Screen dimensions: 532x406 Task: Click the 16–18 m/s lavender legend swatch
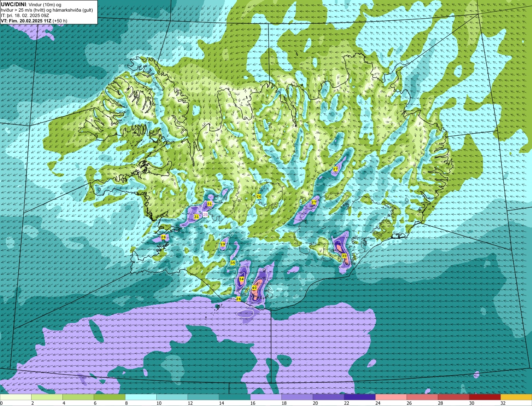click(x=266, y=397)
